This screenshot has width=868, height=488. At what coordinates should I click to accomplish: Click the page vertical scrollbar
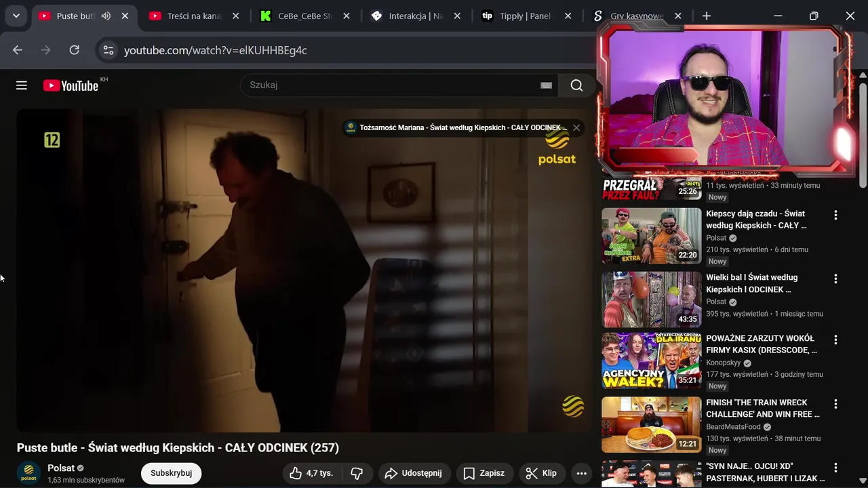[x=863, y=134]
